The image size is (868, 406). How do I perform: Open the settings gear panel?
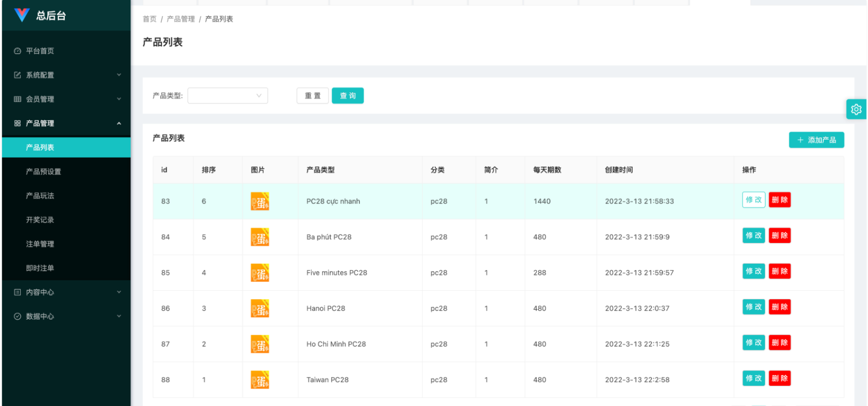click(x=856, y=109)
